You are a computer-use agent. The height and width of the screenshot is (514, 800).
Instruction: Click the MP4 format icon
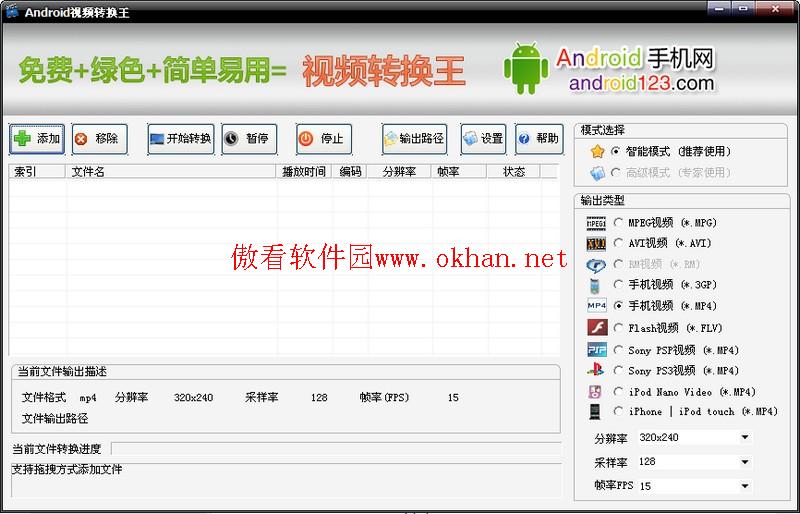tap(597, 306)
